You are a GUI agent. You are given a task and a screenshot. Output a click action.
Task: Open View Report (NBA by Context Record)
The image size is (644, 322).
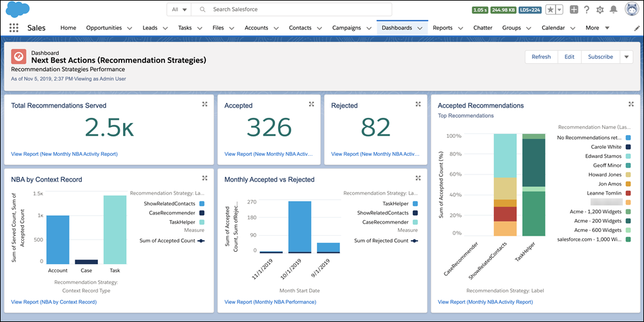click(54, 302)
